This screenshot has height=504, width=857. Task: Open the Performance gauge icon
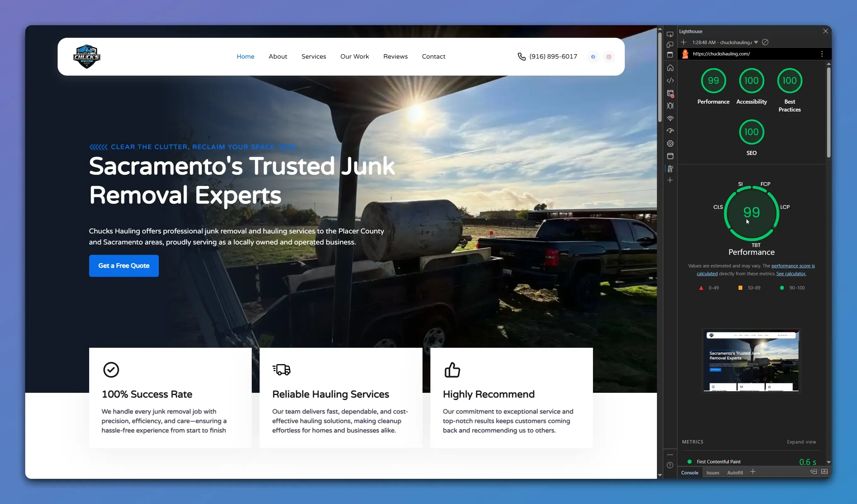click(x=670, y=131)
